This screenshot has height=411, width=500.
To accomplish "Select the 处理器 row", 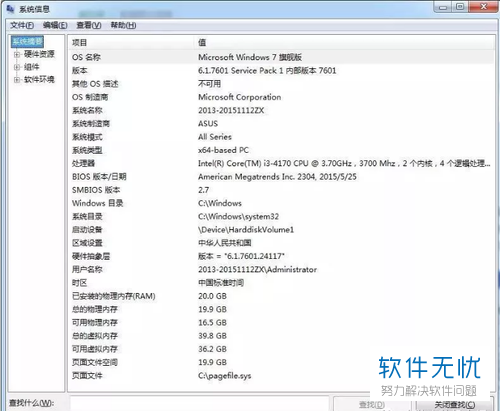I will (x=281, y=163).
